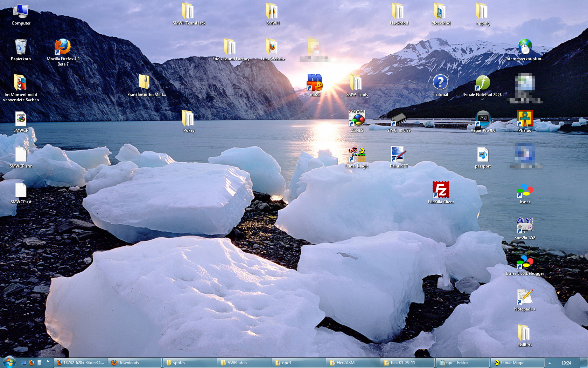The width and height of the screenshot is (588, 368).
Task: Select the mIRC desktop shortcut
Action: coord(315,86)
